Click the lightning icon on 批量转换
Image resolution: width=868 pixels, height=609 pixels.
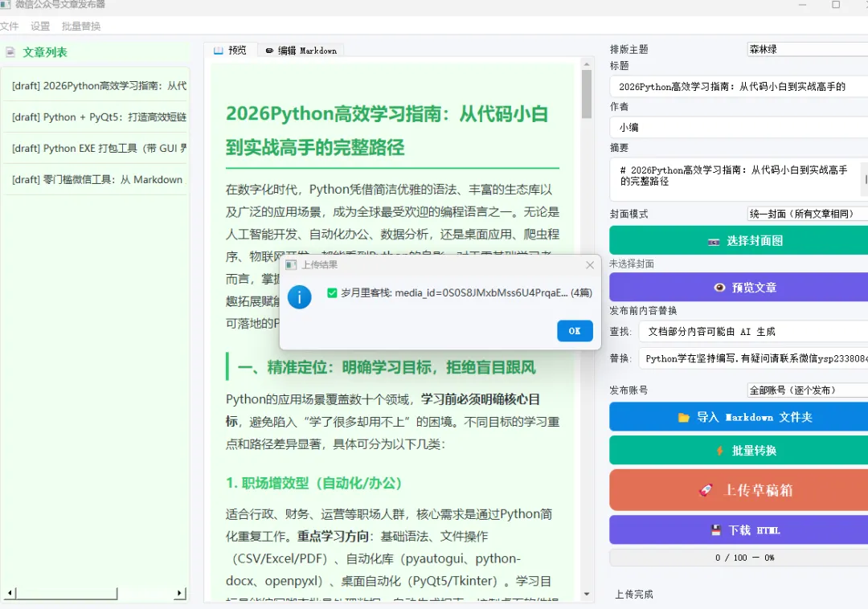pos(719,450)
